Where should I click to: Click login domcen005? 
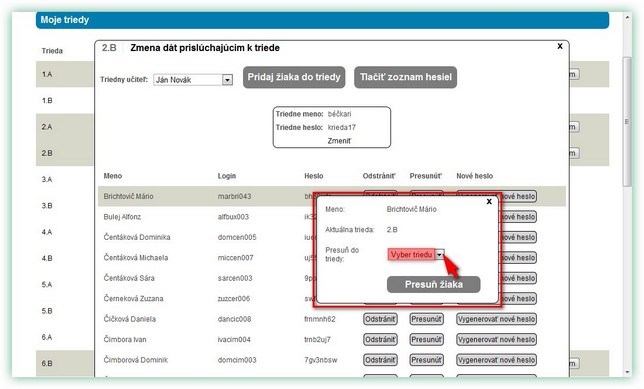point(237,237)
